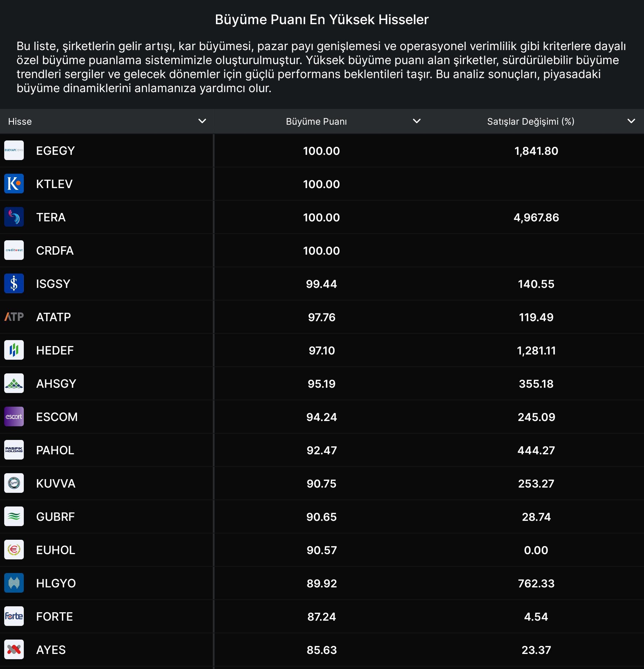Image resolution: width=644 pixels, height=669 pixels.
Task: Click the KTLEV blue K logo
Action: point(14,184)
